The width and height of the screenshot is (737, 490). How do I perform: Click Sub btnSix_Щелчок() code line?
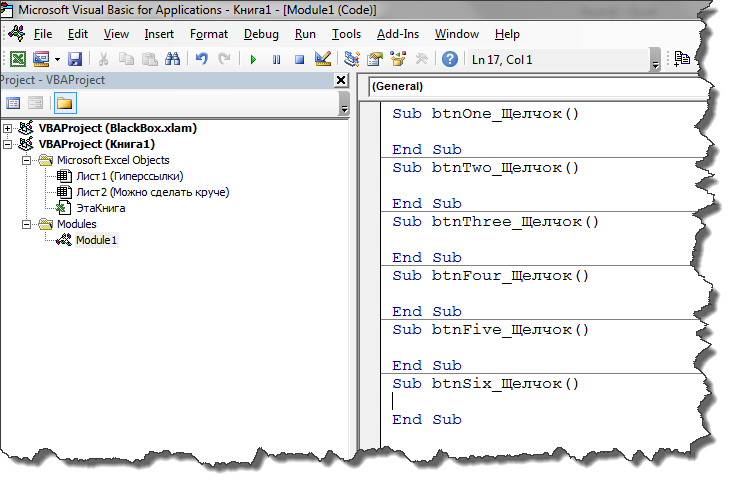(486, 384)
